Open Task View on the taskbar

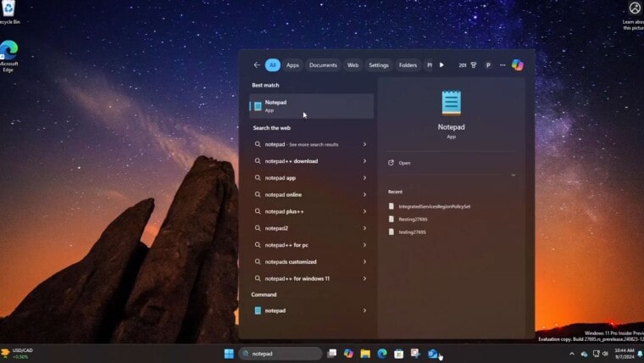click(332, 354)
